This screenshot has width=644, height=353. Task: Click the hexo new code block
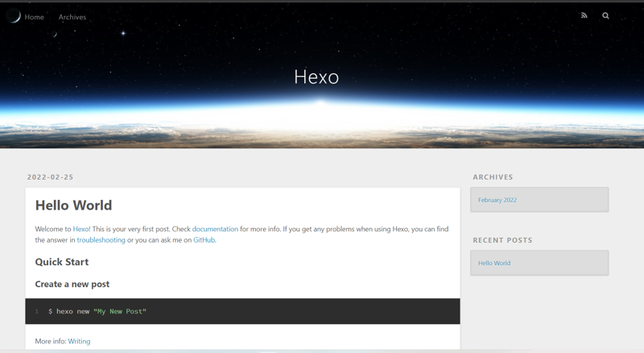tap(242, 311)
